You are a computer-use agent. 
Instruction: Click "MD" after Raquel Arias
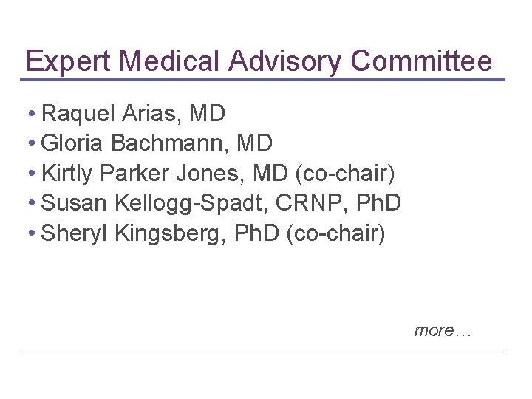208,114
